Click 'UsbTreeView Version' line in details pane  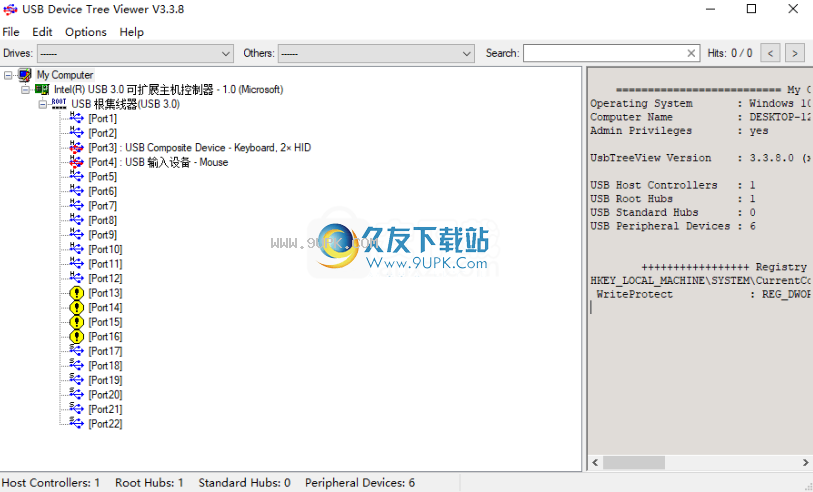pyautogui.click(x=701, y=158)
